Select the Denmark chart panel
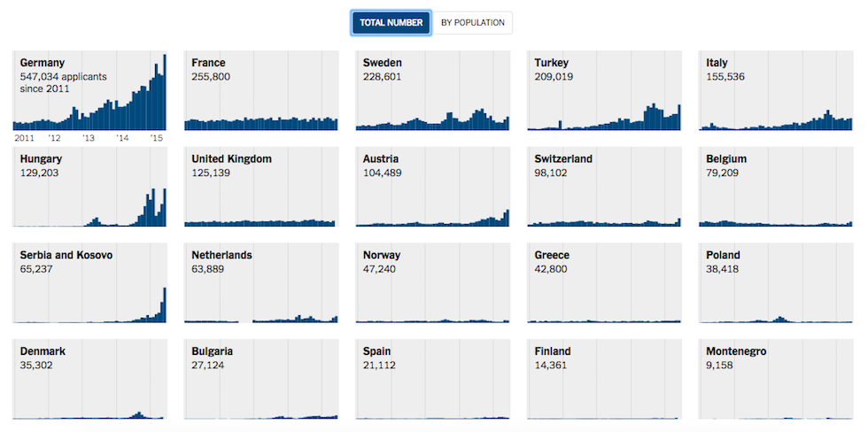This screenshot has width=868, height=432. (89, 379)
